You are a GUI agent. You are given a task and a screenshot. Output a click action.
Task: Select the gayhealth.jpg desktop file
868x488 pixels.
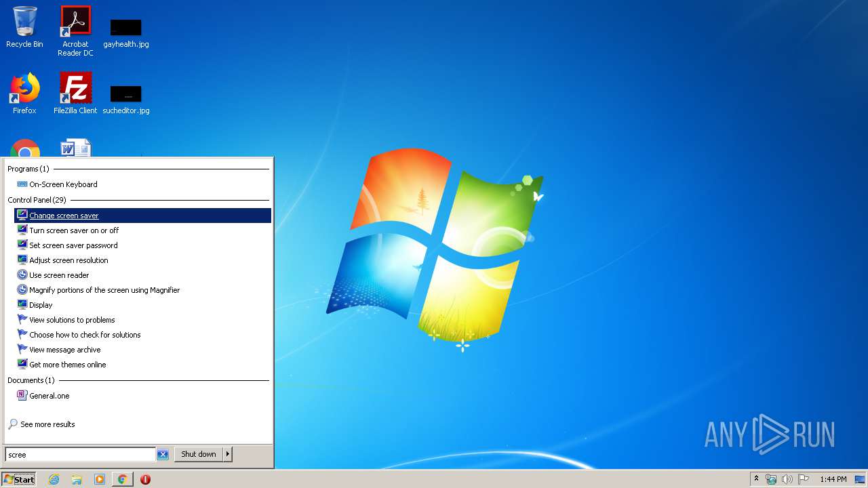(x=126, y=34)
